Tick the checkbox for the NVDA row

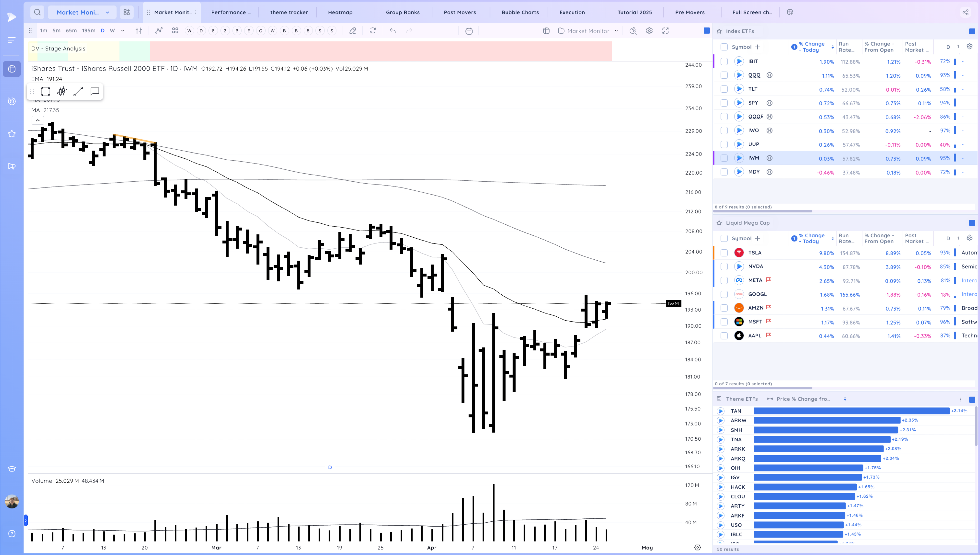(724, 266)
